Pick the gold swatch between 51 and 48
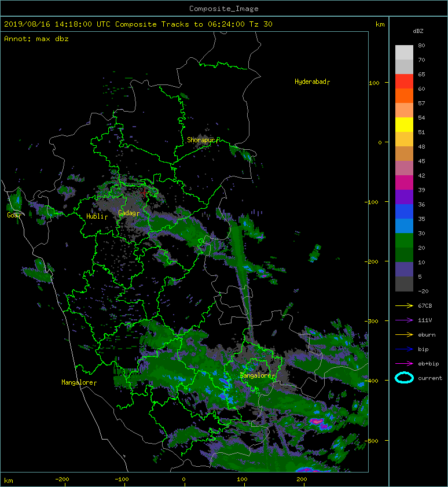Viewport: 448px width, 487px height. [404, 139]
